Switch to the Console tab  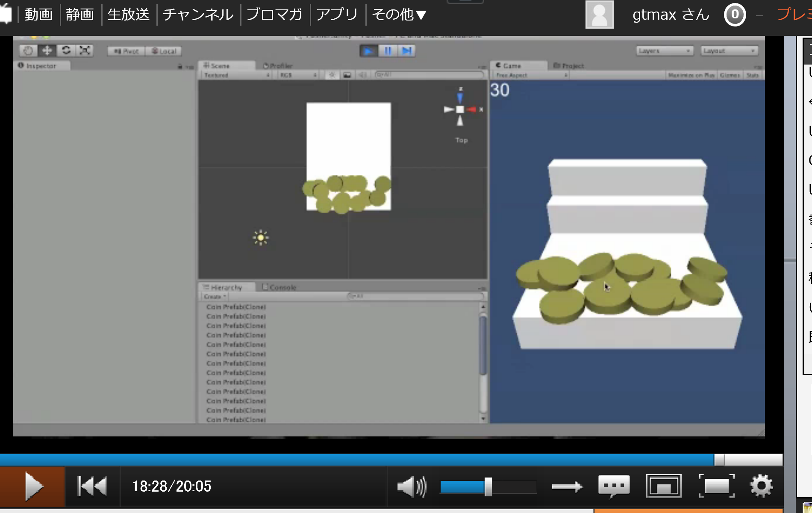click(282, 287)
